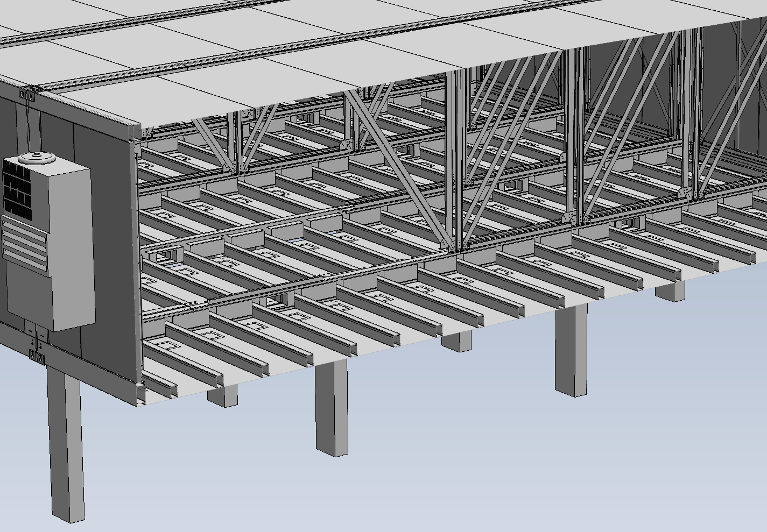
Task: Pick the middle long support leg under the floor
Action: click(332, 409)
